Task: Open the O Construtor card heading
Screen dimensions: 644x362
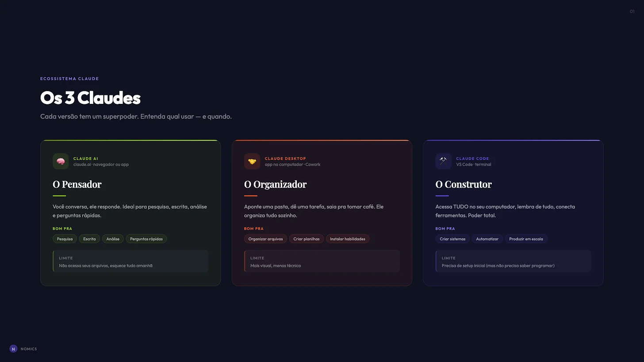Action: pyautogui.click(x=464, y=184)
